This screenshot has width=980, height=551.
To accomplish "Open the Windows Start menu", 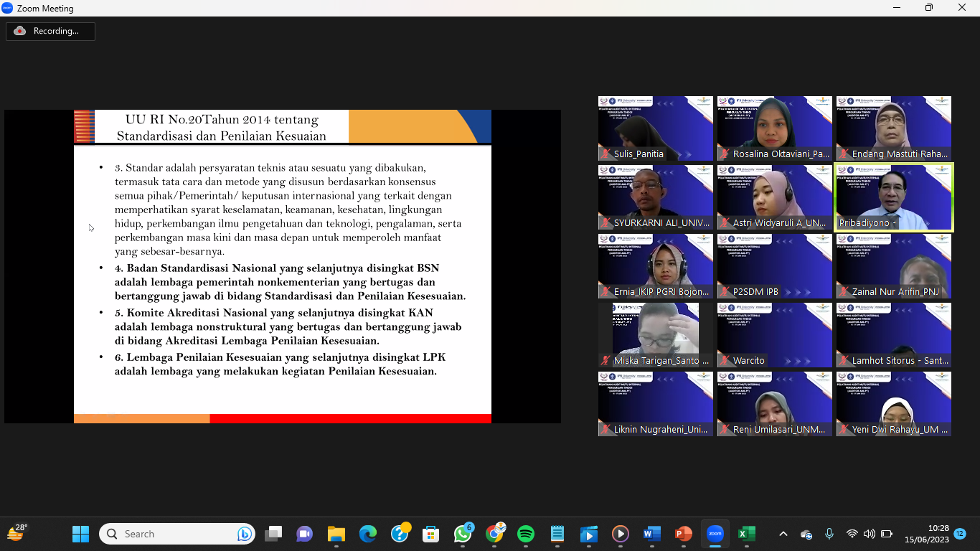I will tap(80, 534).
